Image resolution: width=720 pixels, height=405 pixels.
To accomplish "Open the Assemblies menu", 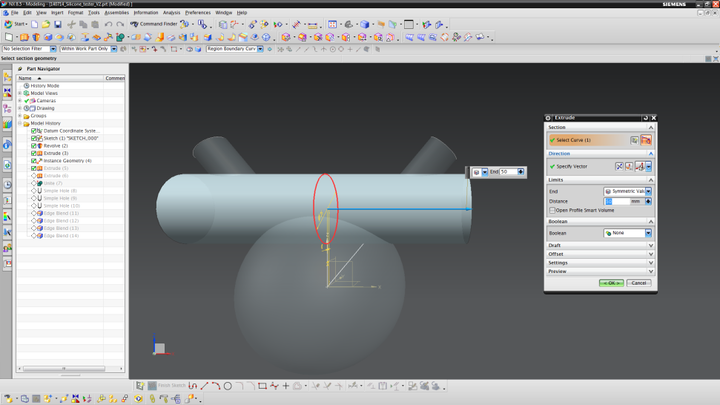I will click(x=117, y=13).
